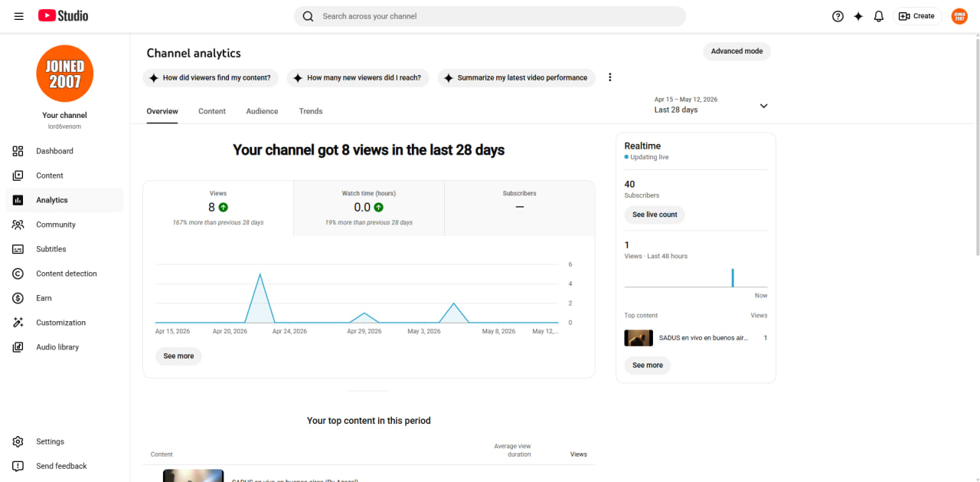Open the account avatar menu
The height and width of the screenshot is (482, 980).
click(959, 16)
